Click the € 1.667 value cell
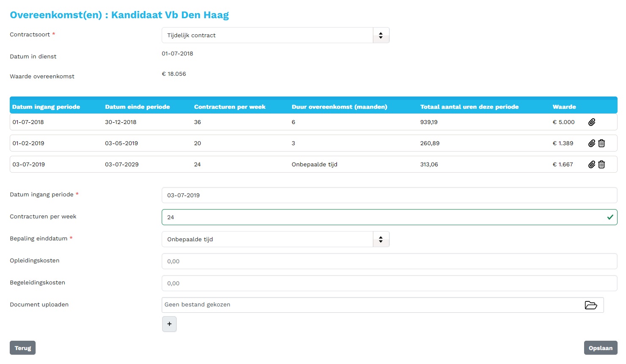The image size is (626, 364). (x=563, y=164)
